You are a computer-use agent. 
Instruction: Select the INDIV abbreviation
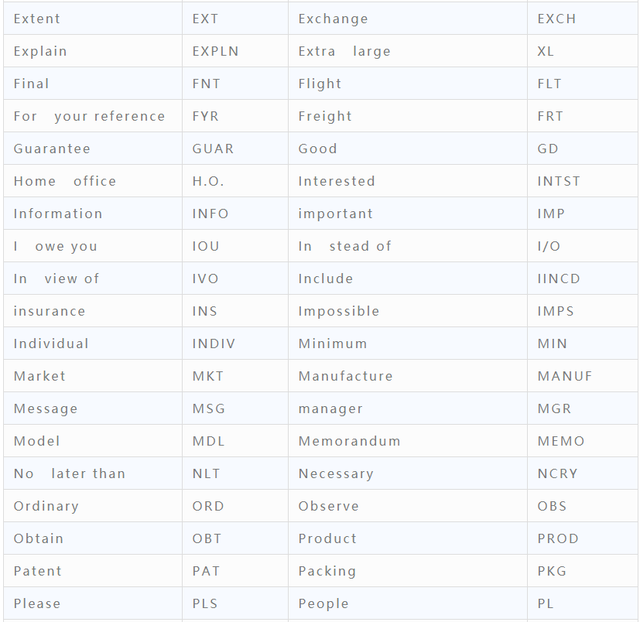(214, 344)
